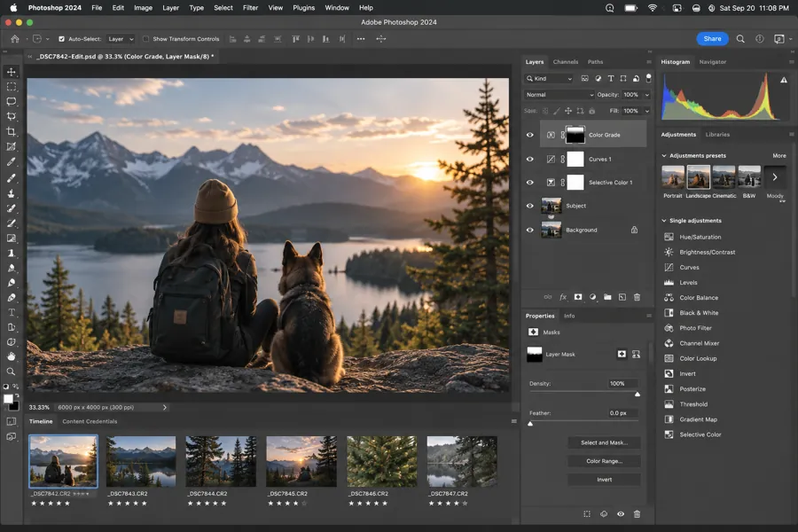This screenshot has width=798, height=532.
Task: Toggle mask visibility eye in Properties panel
Action: [621, 514]
